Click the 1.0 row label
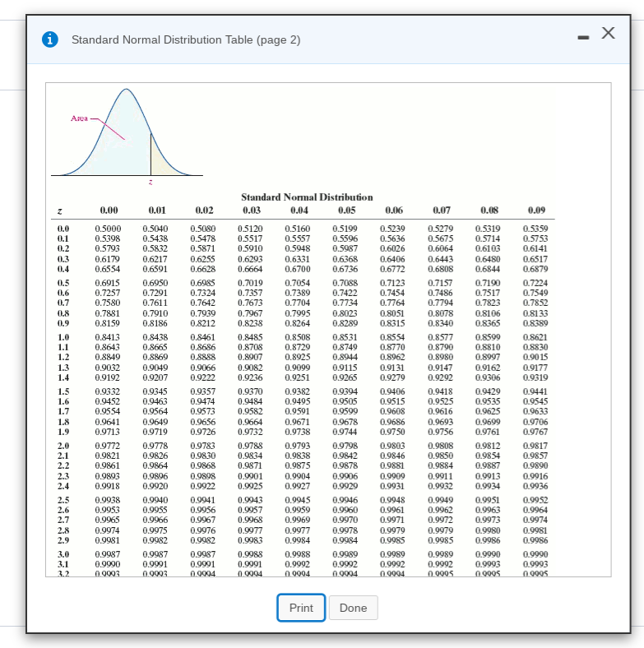Image resolution: width=644 pixels, height=648 pixels. click(63, 337)
